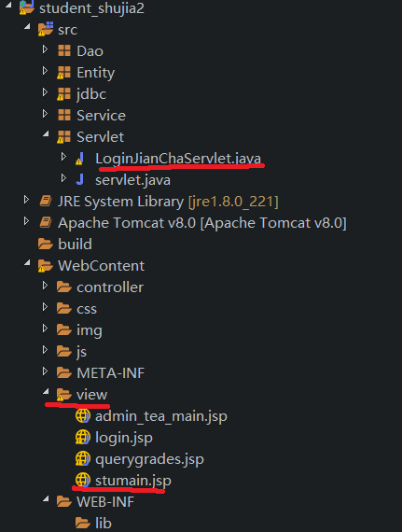Expand the Entity package
The image size is (402, 532).
[x=45, y=71]
